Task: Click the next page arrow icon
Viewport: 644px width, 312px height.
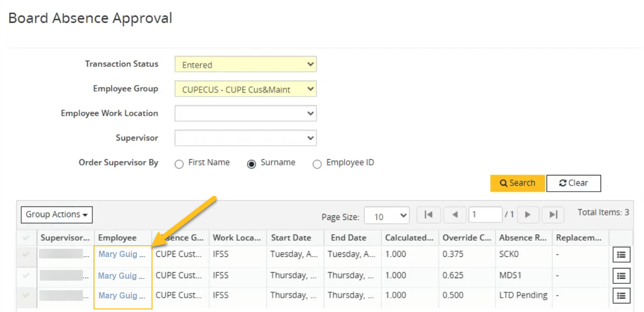Action: (528, 215)
